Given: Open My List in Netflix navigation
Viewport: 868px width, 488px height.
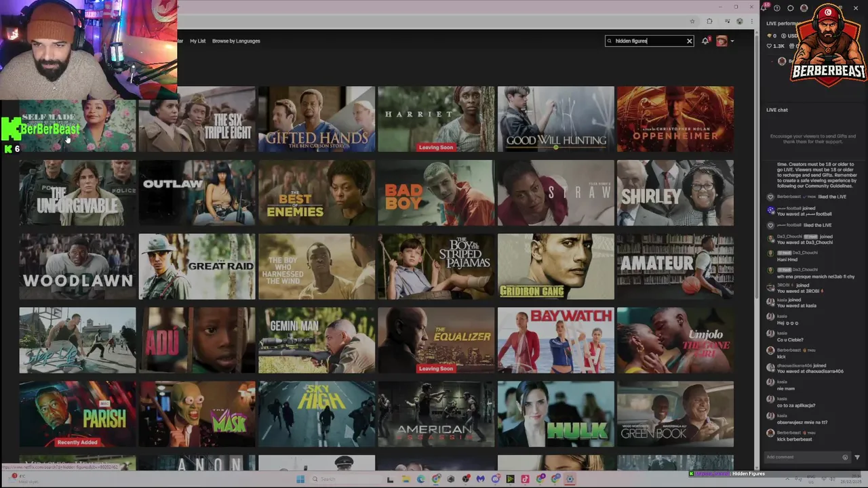Looking at the screenshot, I should (x=197, y=41).
